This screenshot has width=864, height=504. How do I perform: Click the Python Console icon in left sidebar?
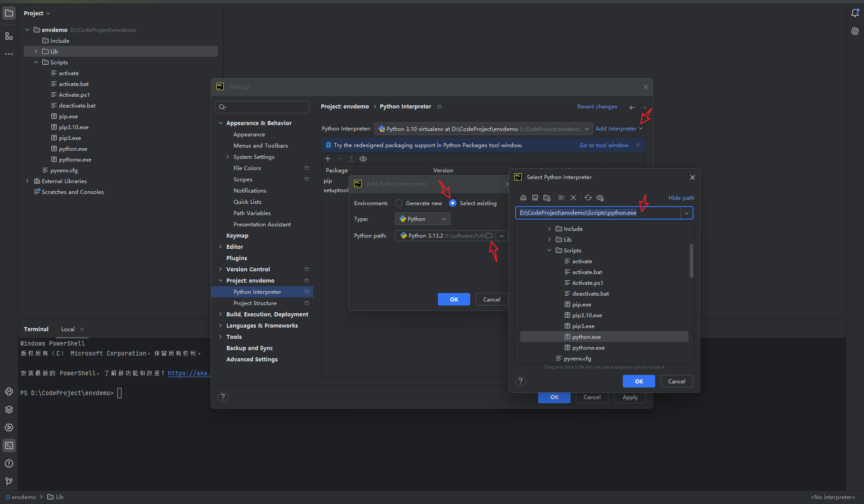(9, 391)
